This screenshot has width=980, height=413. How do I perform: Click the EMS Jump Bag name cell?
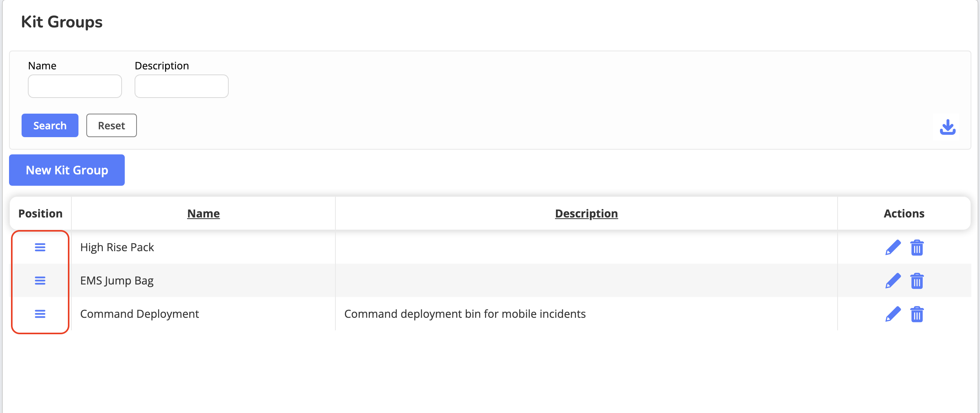(x=117, y=281)
